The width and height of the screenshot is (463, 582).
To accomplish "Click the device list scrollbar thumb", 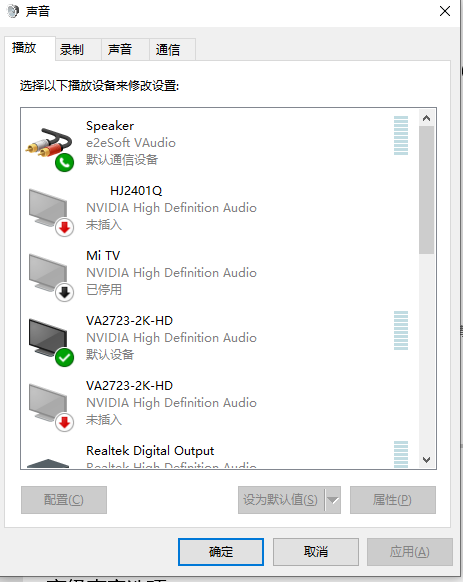I will pos(426,190).
